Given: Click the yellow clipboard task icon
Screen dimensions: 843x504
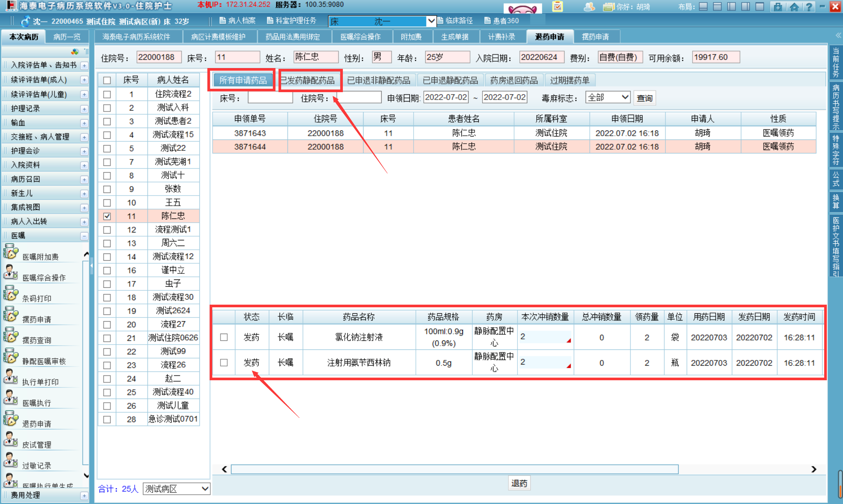Looking at the screenshot, I should [557, 6].
